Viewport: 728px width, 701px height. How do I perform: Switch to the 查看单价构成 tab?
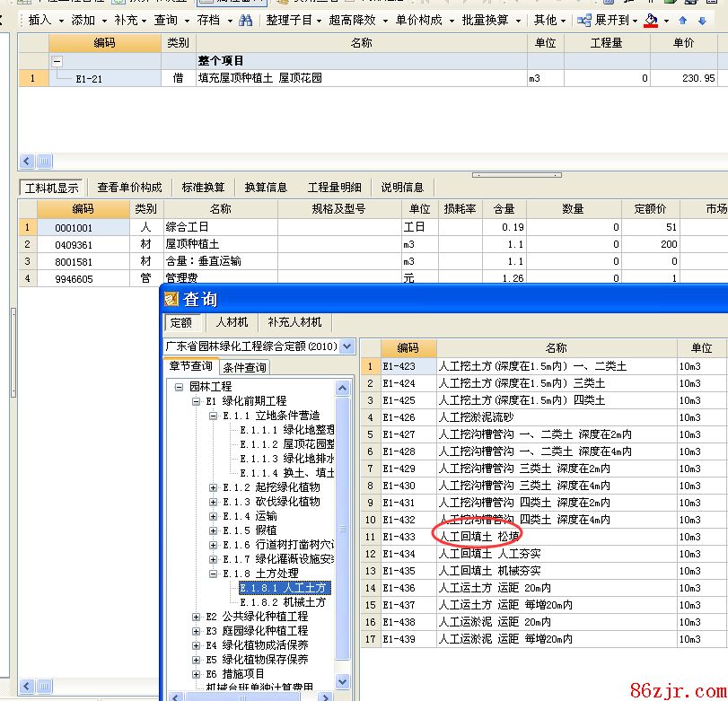point(130,188)
